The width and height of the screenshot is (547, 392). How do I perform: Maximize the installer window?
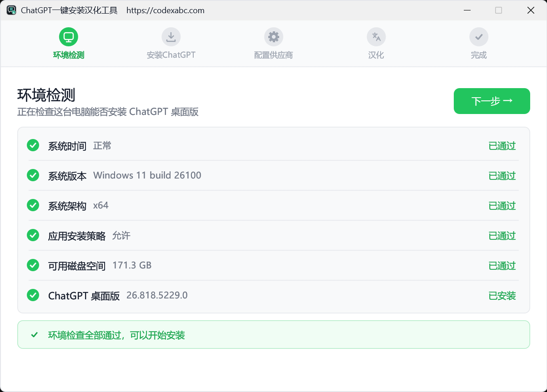click(x=499, y=10)
